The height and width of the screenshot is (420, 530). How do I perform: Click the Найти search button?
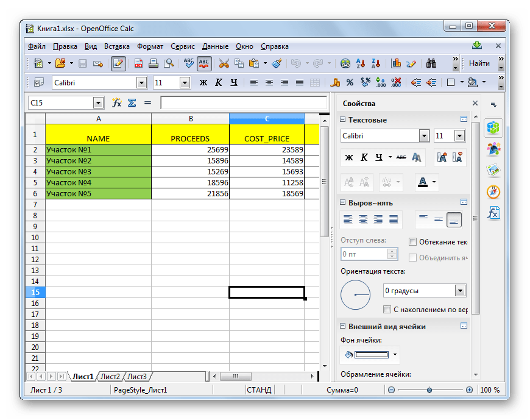tap(479, 63)
